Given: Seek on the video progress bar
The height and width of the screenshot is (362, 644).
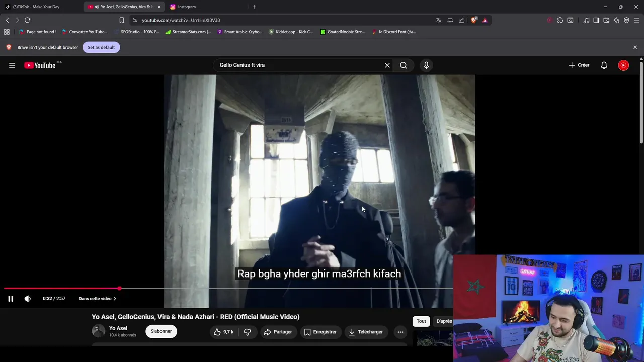Looking at the screenshot, I should point(228,289).
